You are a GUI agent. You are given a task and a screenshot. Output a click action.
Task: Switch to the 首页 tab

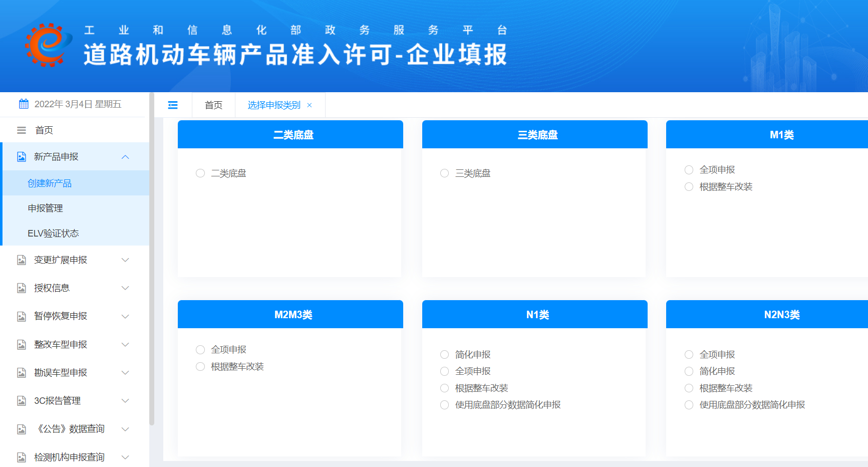(x=213, y=105)
